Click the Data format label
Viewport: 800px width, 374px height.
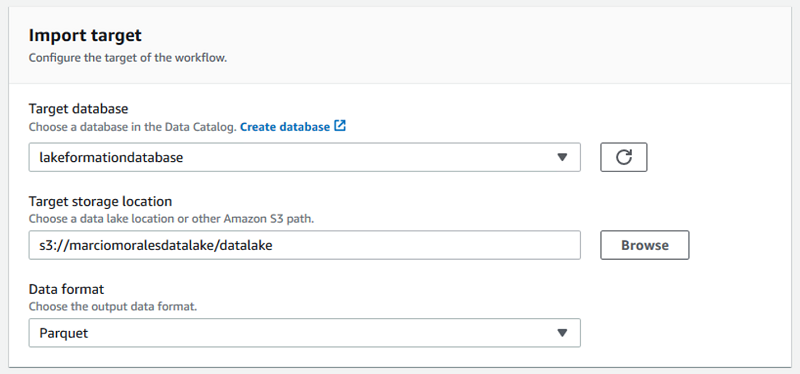(66, 289)
